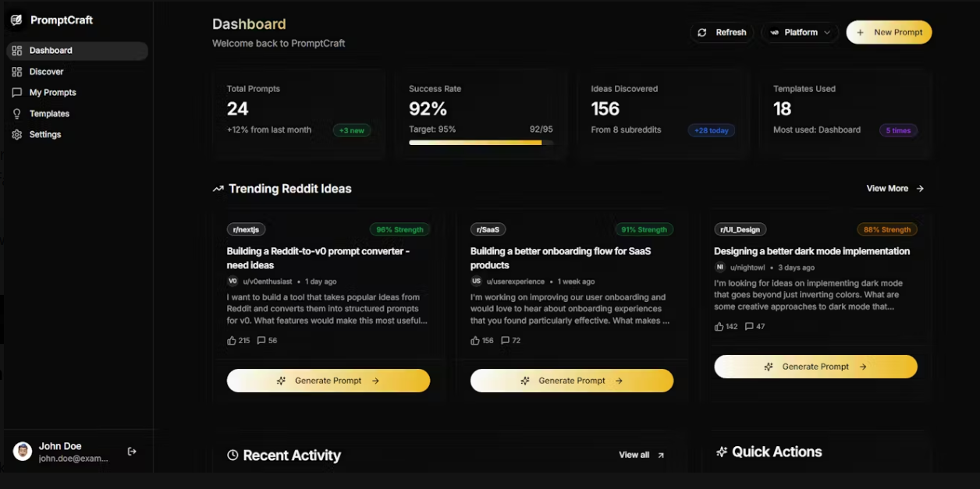Open the Platform dropdown

[x=800, y=32]
